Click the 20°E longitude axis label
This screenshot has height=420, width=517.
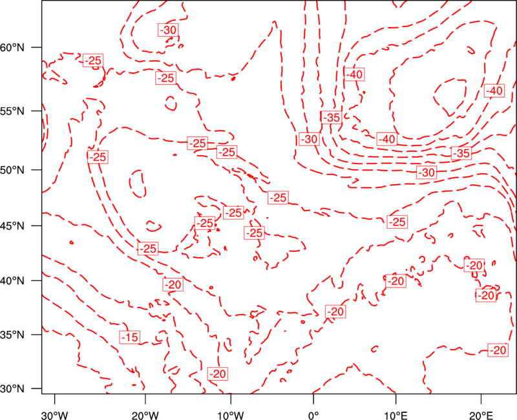click(x=481, y=415)
